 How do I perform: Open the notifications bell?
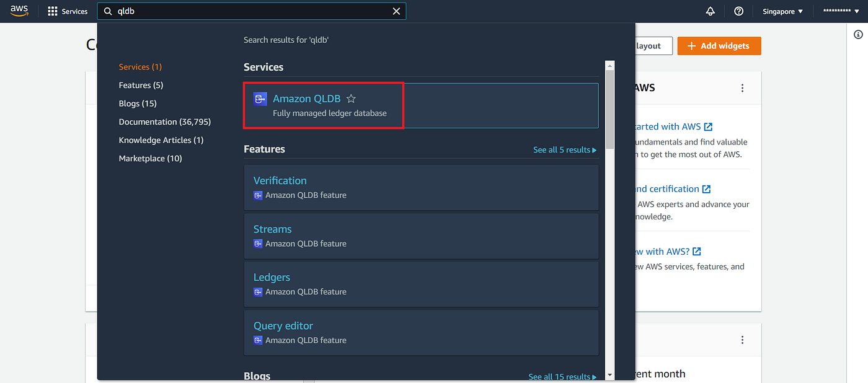pyautogui.click(x=710, y=11)
